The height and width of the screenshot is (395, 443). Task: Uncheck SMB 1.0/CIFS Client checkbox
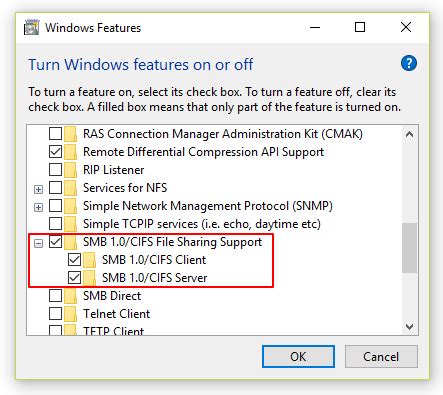[74, 260]
